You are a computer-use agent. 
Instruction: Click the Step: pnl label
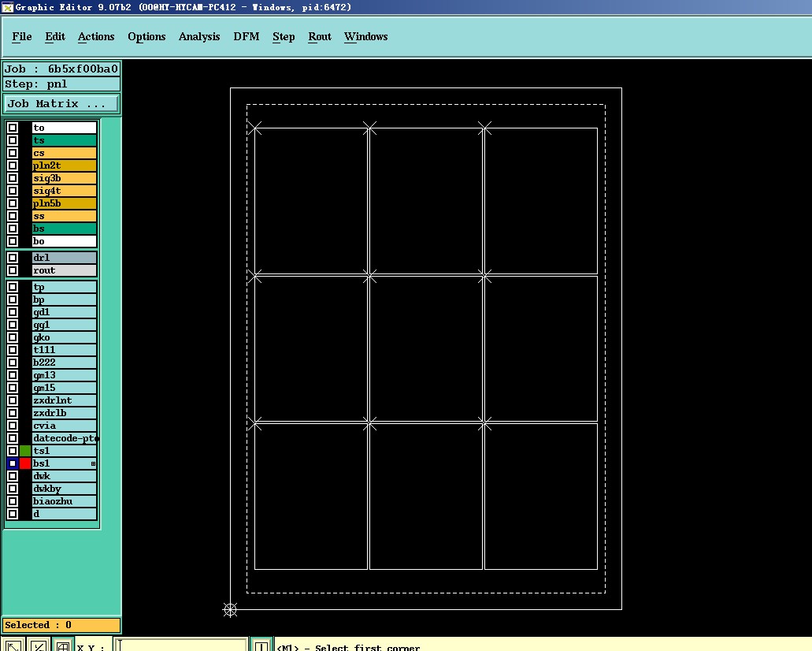click(61, 84)
